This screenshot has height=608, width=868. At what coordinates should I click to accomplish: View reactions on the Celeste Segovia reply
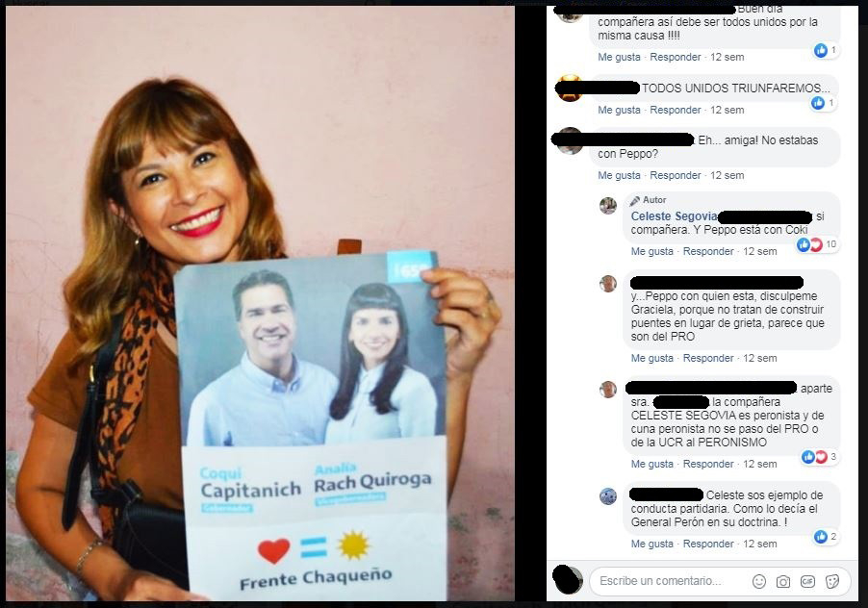[817, 244]
